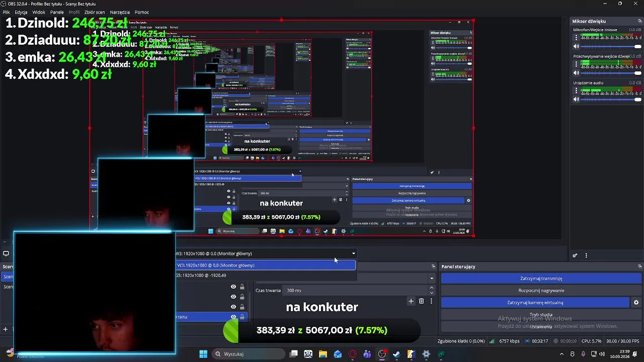
Task: Open the Panele menu
Action: click(57, 12)
